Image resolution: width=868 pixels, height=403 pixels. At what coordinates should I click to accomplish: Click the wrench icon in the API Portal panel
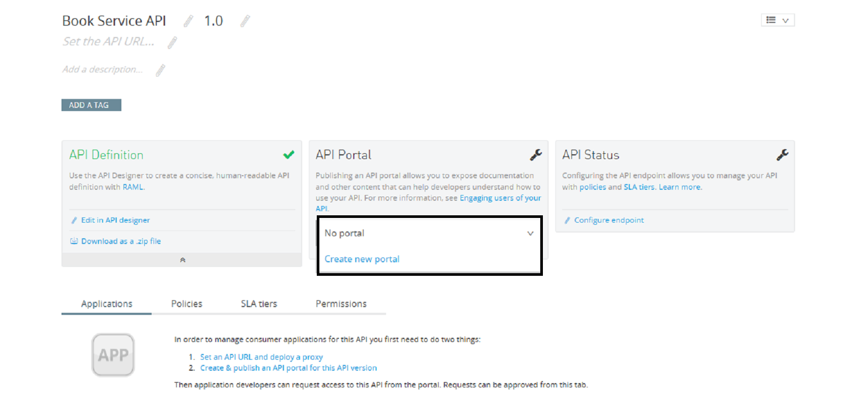(x=536, y=155)
